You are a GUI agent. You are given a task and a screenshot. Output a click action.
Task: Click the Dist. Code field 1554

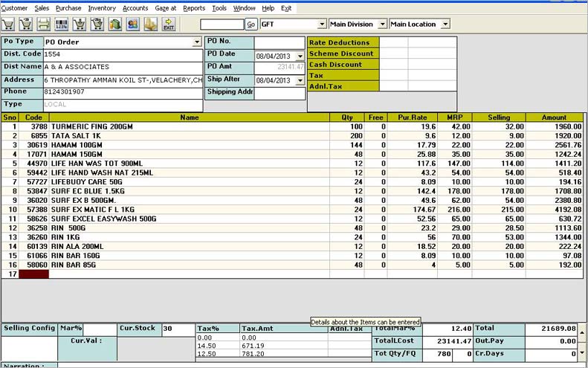pos(123,55)
